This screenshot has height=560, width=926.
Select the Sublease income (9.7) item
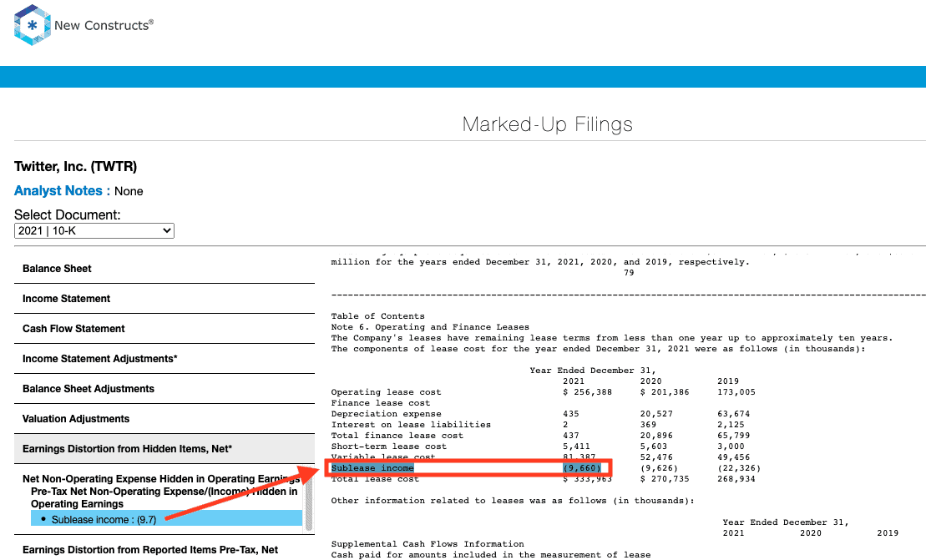[166, 519]
